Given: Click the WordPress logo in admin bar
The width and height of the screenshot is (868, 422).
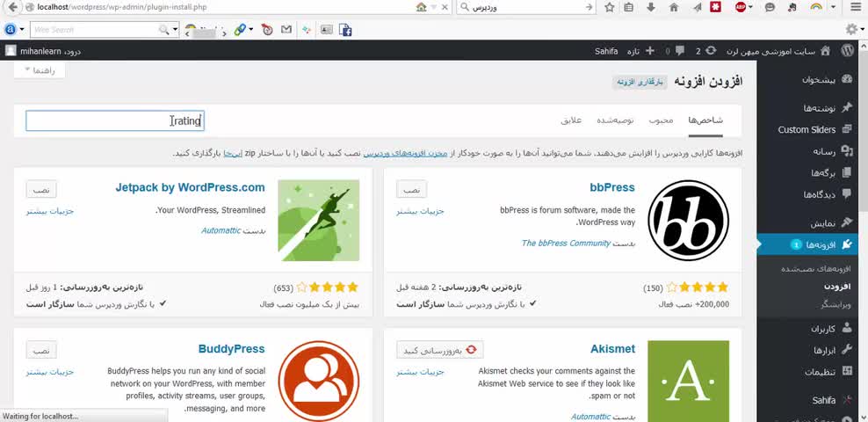Looking at the screenshot, I should click(847, 51).
